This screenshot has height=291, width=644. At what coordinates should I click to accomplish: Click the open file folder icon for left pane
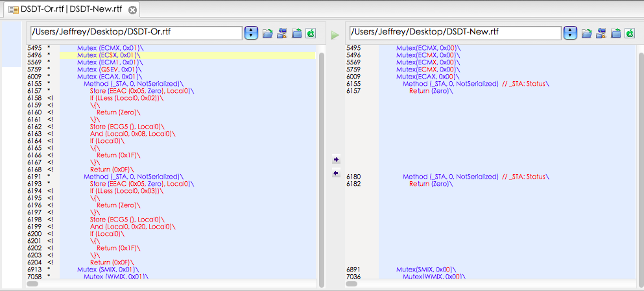(x=267, y=33)
